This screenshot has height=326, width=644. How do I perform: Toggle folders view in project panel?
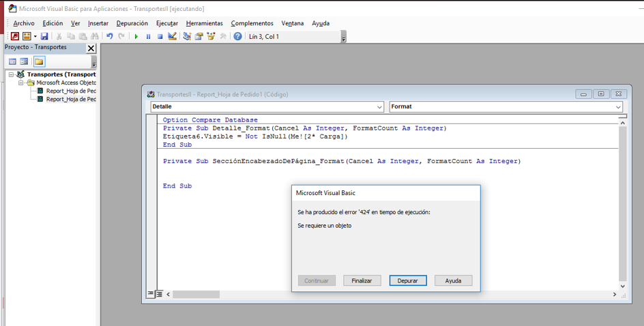pyautogui.click(x=39, y=61)
